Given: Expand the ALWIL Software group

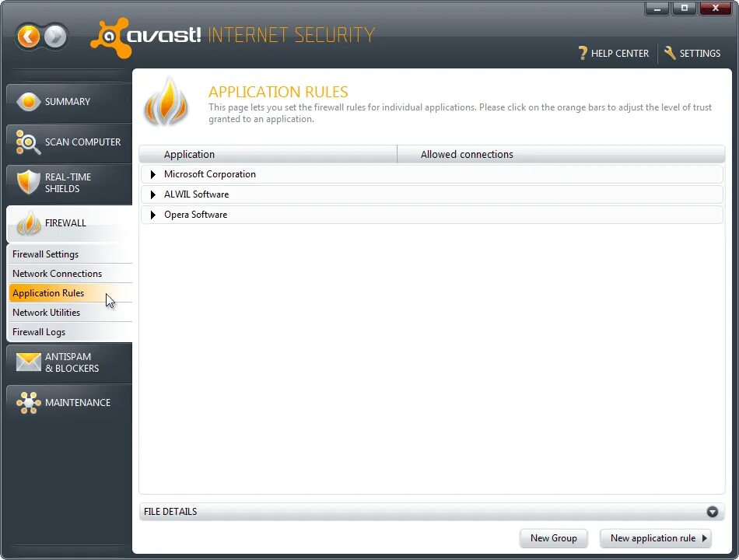Looking at the screenshot, I should point(152,194).
